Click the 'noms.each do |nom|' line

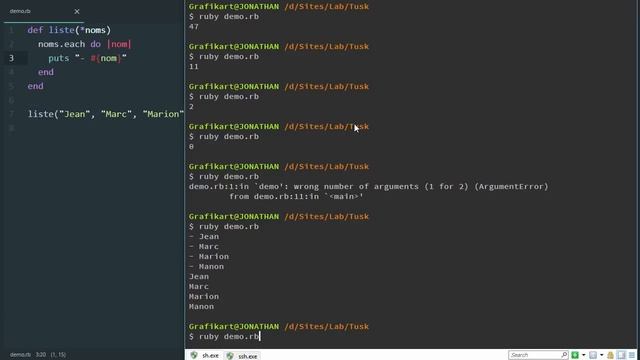[84, 44]
